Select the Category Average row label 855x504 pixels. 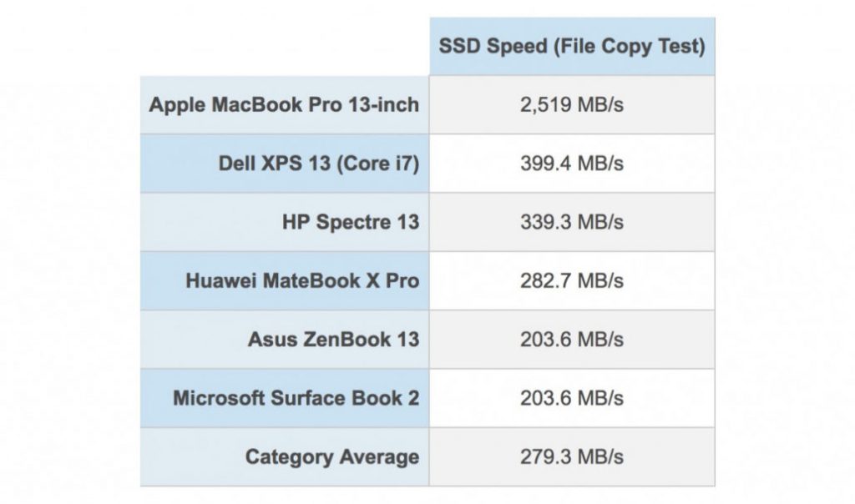pos(331,457)
